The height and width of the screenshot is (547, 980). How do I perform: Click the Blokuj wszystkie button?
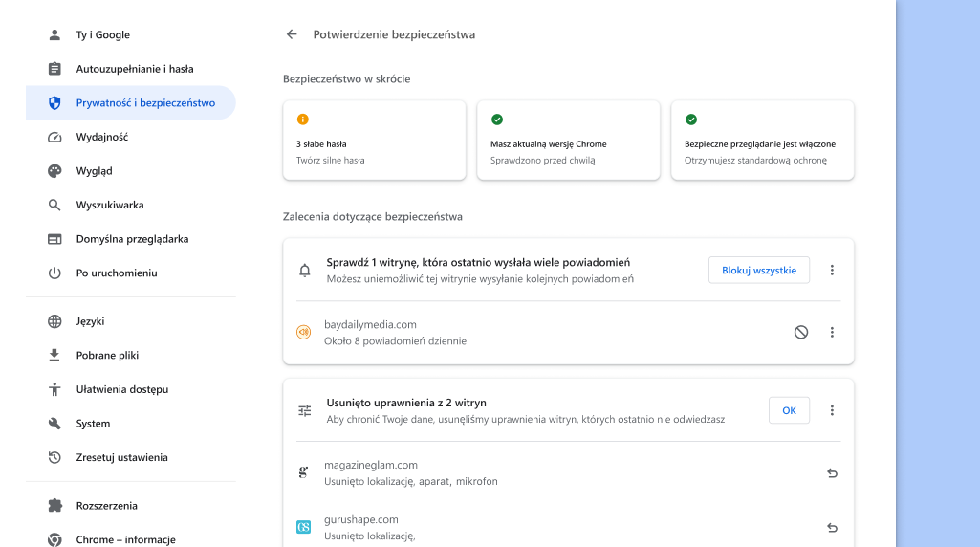[759, 270]
